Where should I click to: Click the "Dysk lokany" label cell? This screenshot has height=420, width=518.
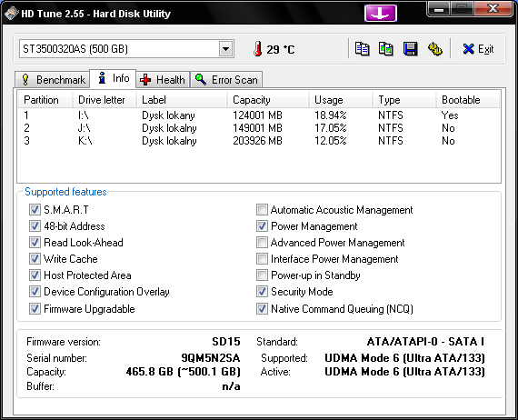[168, 115]
